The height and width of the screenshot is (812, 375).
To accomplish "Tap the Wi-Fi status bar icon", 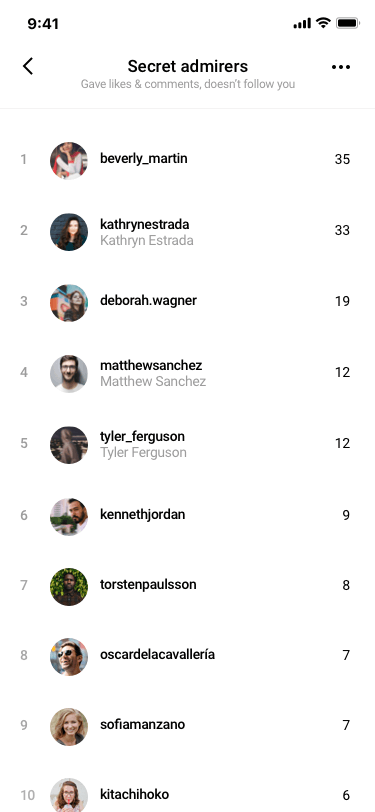I will [323, 23].
